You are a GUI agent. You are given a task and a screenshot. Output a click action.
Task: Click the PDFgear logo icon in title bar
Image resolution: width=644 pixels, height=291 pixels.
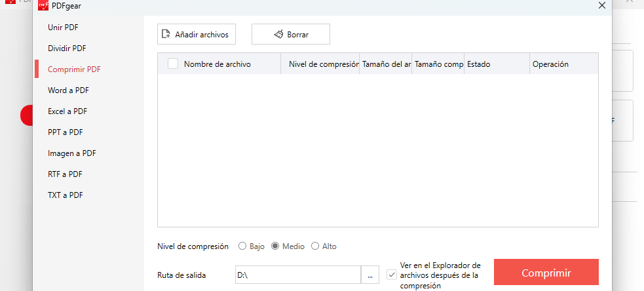(x=43, y=5)
